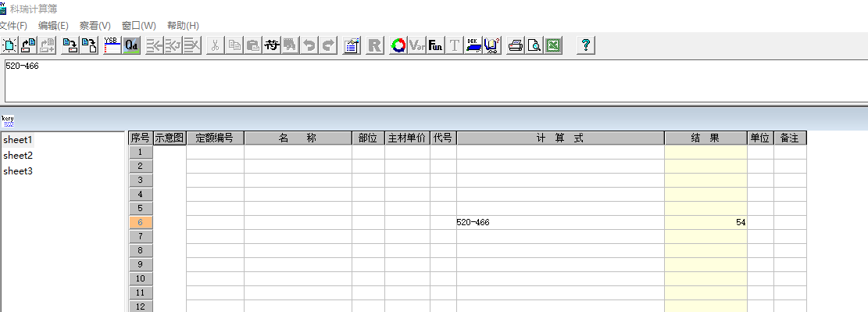This screenshot has width=868, height=312.
Task: Open the 帮助(H) menu
Action: [x=183, y=26]
